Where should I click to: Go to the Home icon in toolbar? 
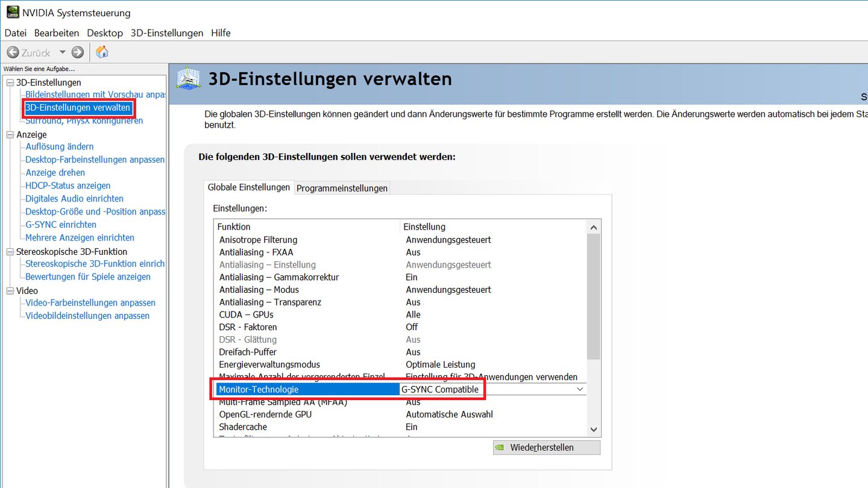tap(102, 52)
